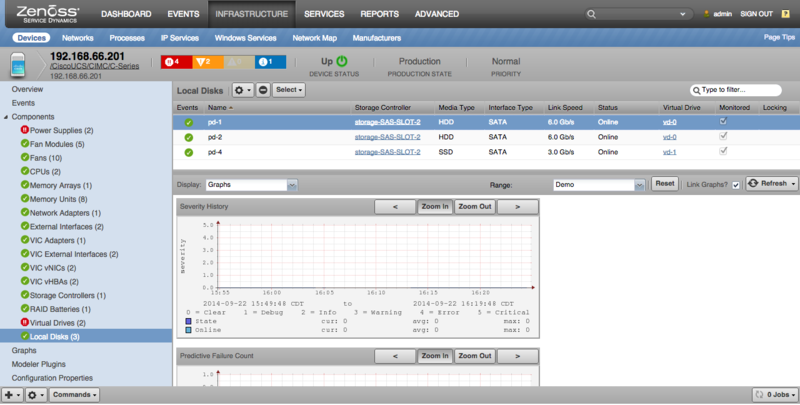This screenshot has width=800, height=405.
Task: Open Configuration Properties in the left panel
Action: [52, 378]
